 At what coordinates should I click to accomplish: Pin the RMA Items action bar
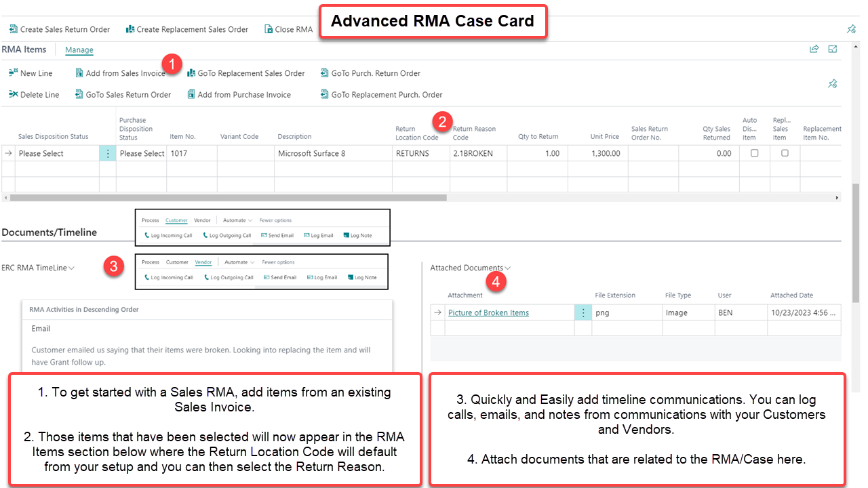833,84
